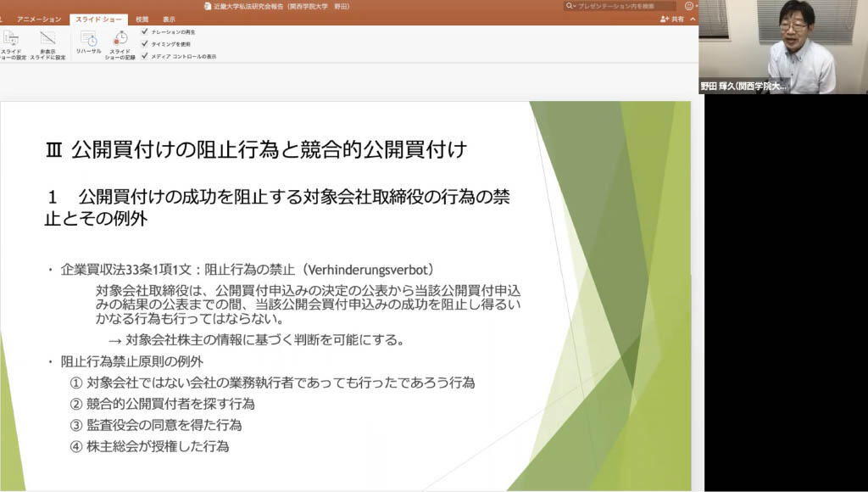The width and height of the screenshot is (868, 492).
Task: Collapse the ribbon with the chevron
Action: pyautogui.click(x=693, y=20)
